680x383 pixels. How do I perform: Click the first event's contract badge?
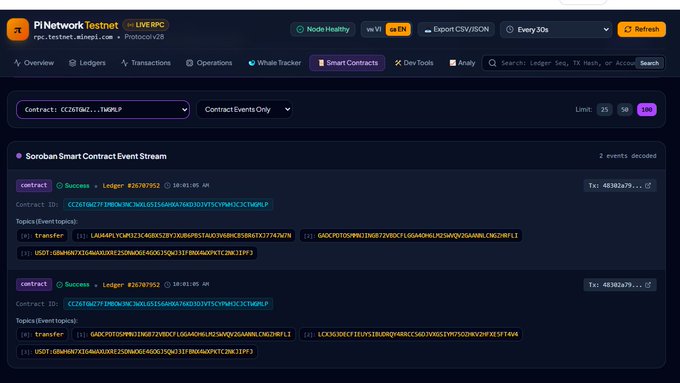point(34,185)
